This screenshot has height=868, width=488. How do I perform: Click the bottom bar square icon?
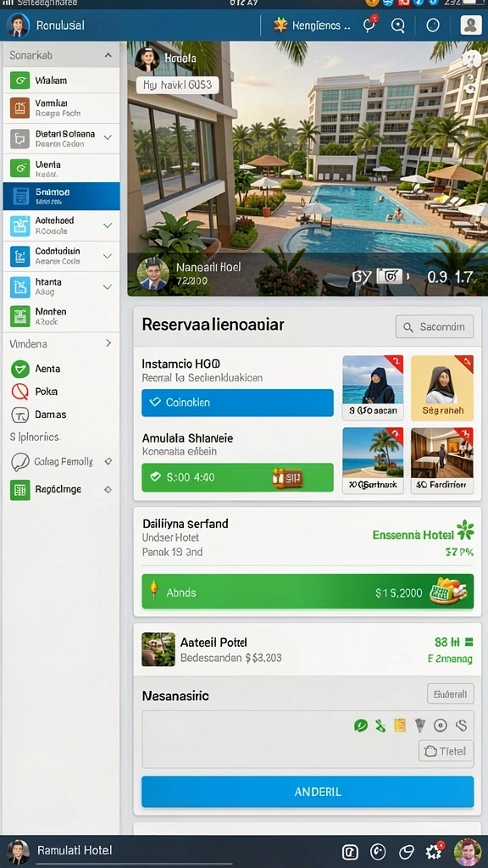350,852
